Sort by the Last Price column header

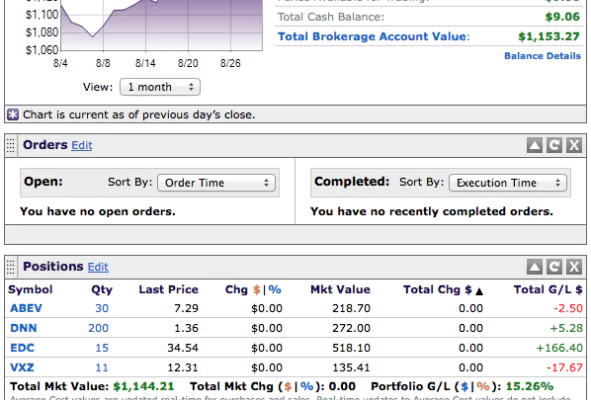coord(168,290)
